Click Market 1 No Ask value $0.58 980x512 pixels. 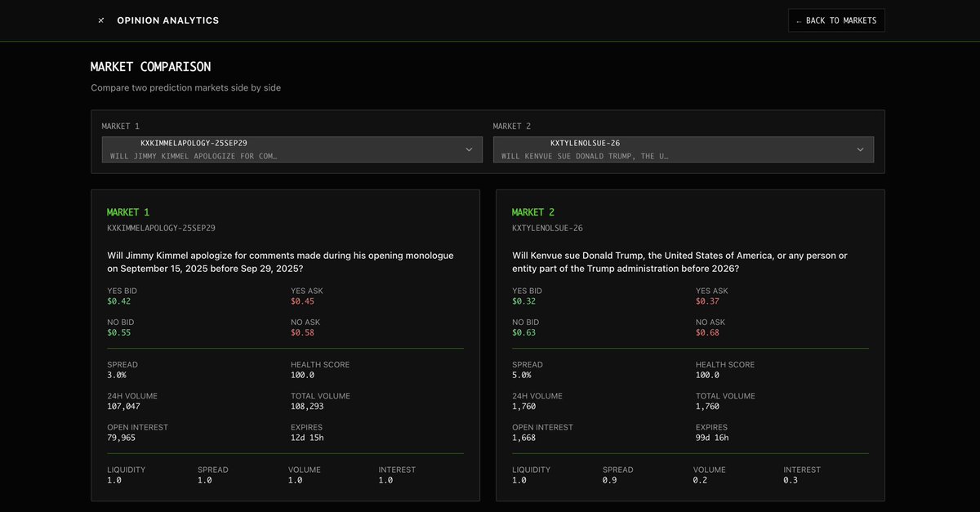(302, 332)
